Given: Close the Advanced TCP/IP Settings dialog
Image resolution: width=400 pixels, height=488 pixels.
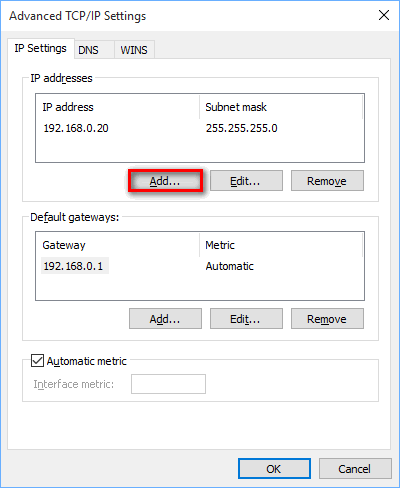Looking at the screenshot, I should 384,15.
